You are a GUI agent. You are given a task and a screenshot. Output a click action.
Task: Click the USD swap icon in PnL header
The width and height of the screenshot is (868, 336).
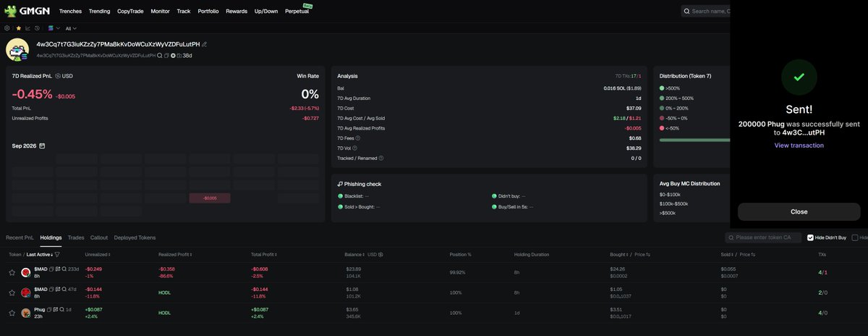click(x=58, y=76)
